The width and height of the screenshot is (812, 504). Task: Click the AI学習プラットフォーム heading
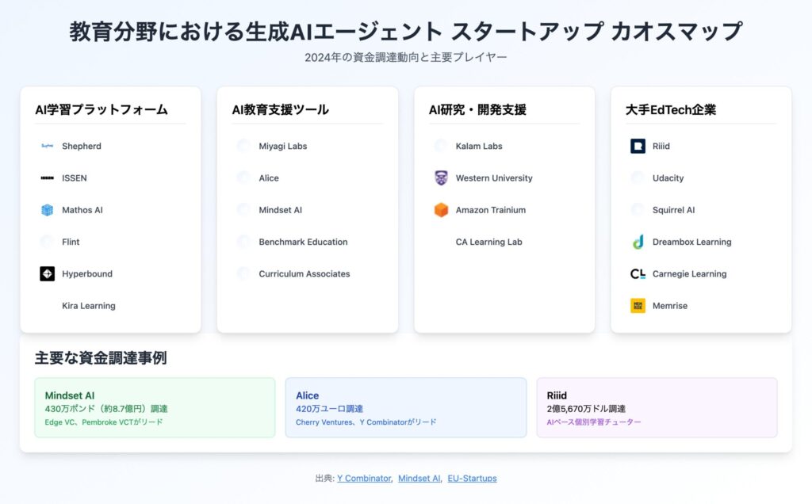tap(101, 109)
